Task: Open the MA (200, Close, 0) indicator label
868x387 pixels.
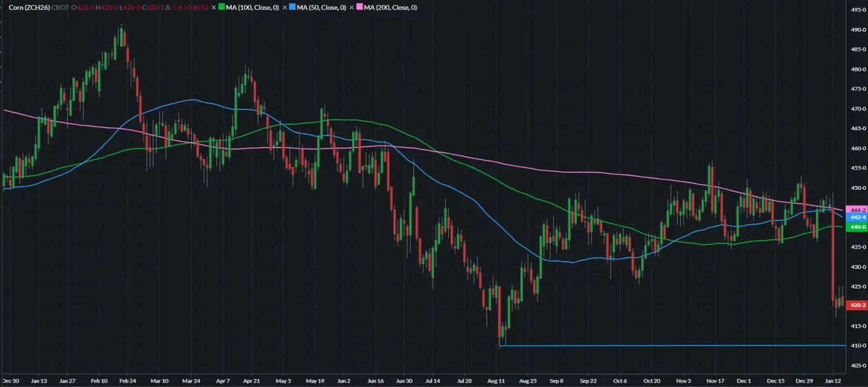Action: click(390, 7)
